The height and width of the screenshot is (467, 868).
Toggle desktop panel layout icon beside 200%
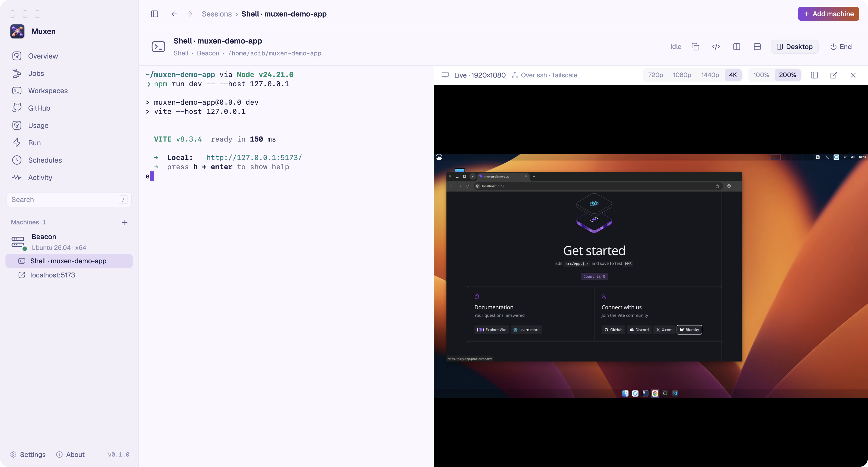coord(814,75)
